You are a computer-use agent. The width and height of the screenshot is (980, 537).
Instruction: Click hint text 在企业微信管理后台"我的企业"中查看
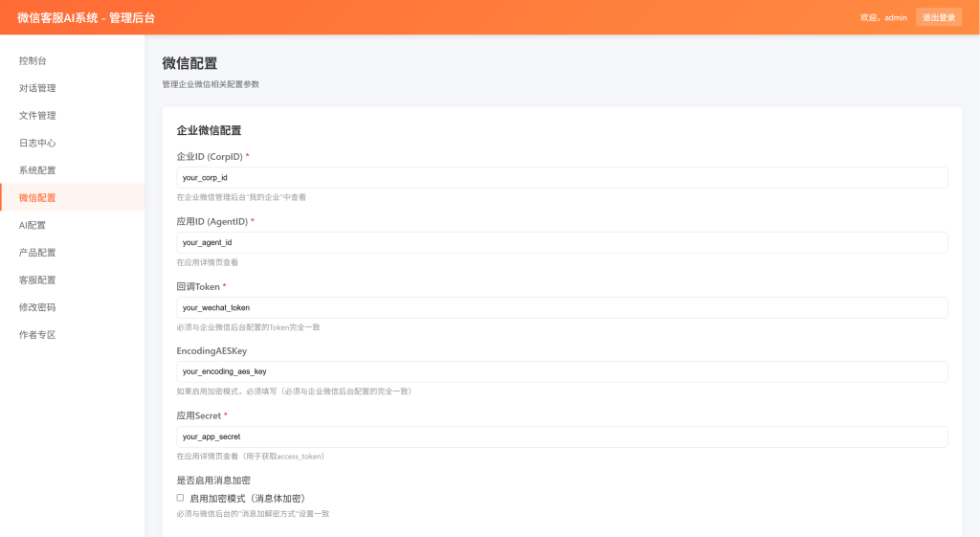point(241,197)
